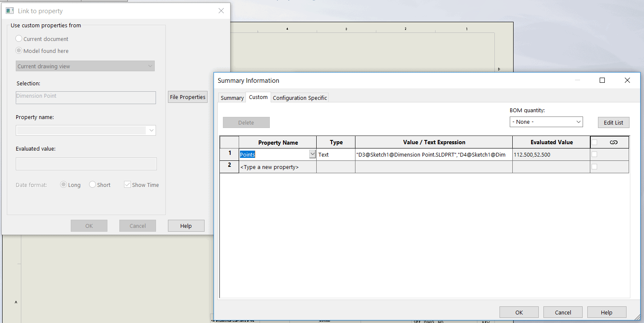Tick the link checkbox in row 2

click(x=595, y=167)
